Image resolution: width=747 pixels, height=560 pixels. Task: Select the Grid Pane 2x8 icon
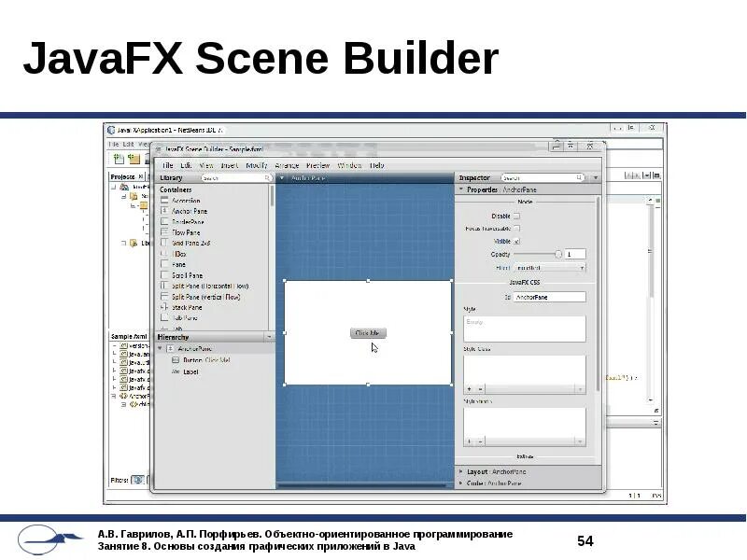click(x=164, y=243)
